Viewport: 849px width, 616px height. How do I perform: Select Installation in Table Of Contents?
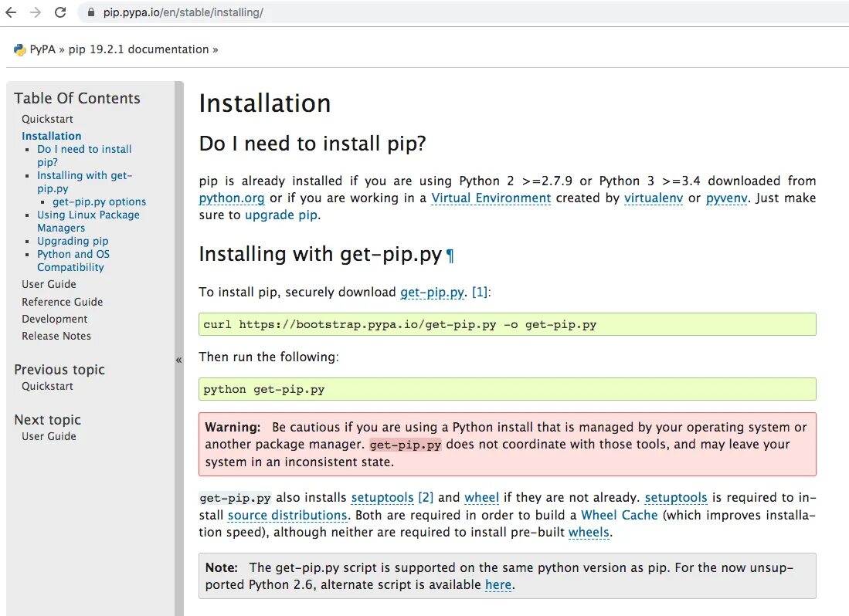click(52, 136)
